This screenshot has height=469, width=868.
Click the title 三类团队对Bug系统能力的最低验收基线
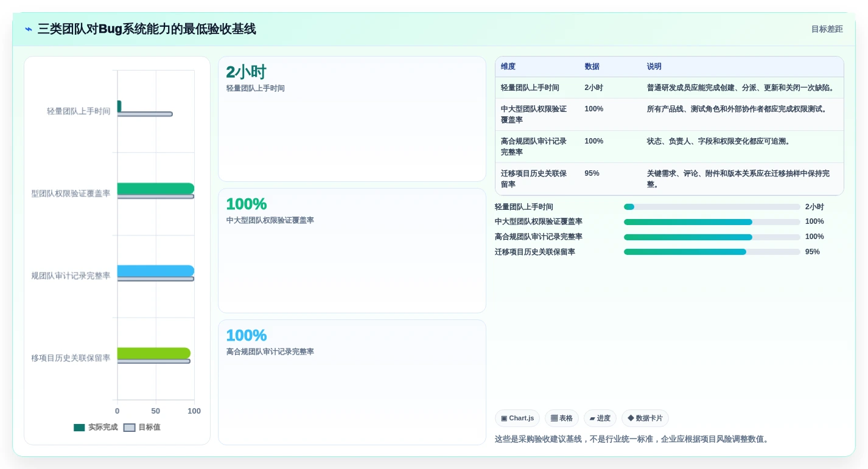147,29
